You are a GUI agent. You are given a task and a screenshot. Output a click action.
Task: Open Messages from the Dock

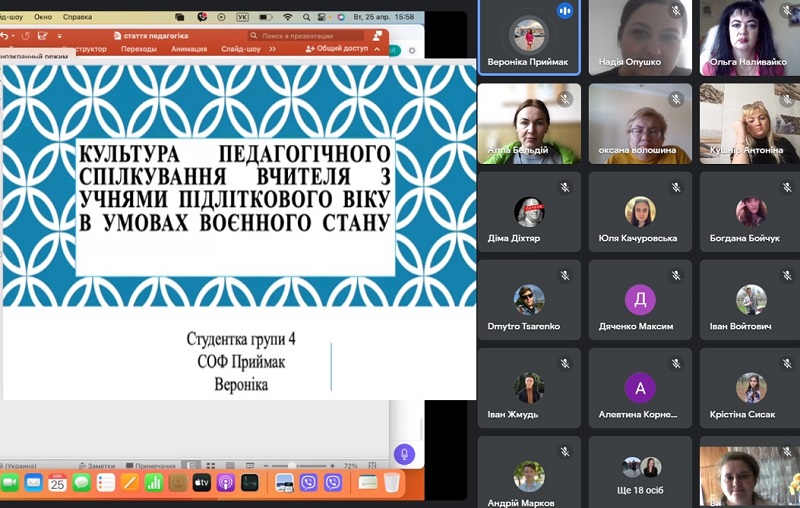pyautogui.click(x=82, y=482)
